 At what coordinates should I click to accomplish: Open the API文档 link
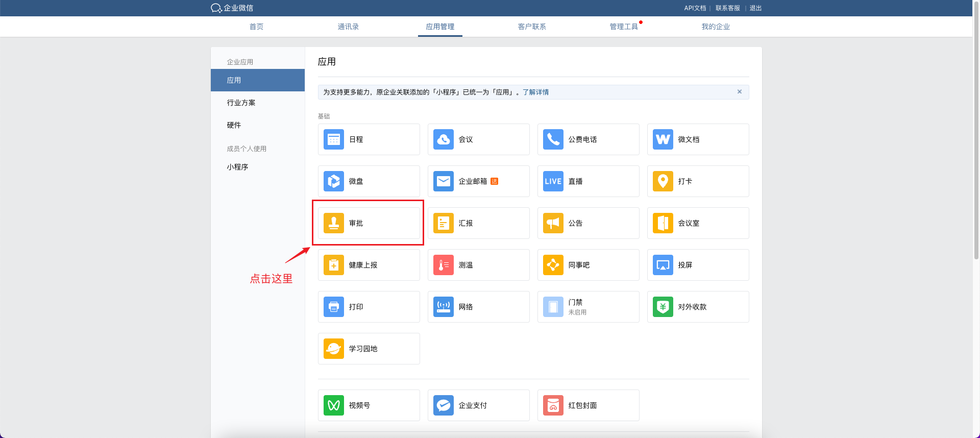[x=695, y=8]
